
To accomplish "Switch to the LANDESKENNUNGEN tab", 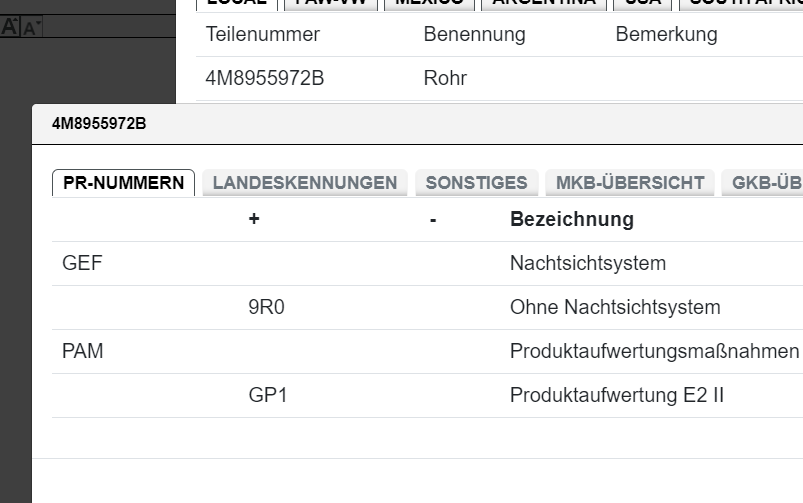I will pyautogui.click(x=304, y=183).
